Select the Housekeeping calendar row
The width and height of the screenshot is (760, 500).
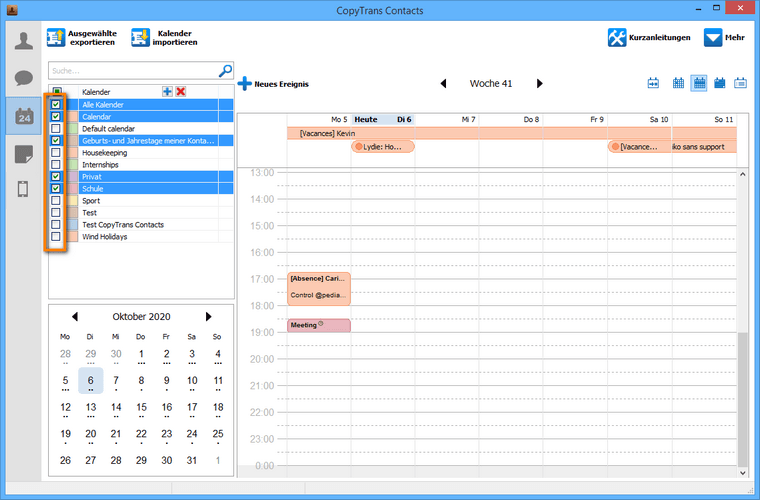(x=141, y=153)
